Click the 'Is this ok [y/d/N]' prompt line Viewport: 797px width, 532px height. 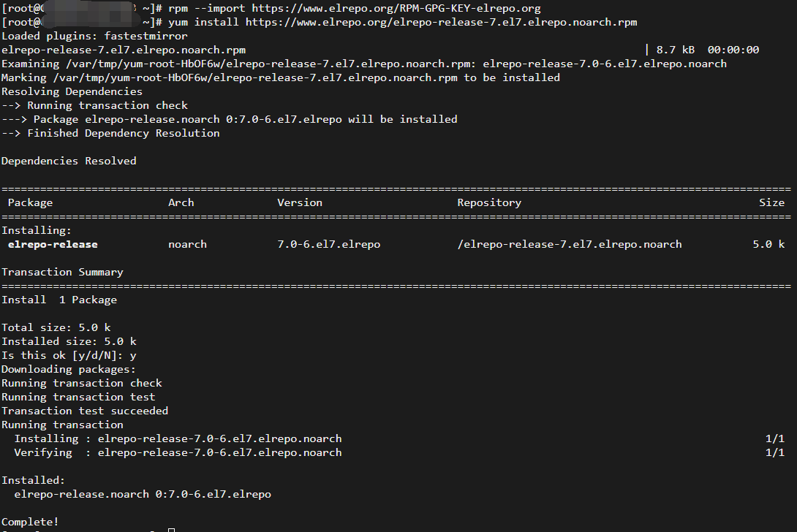point(69,355)
